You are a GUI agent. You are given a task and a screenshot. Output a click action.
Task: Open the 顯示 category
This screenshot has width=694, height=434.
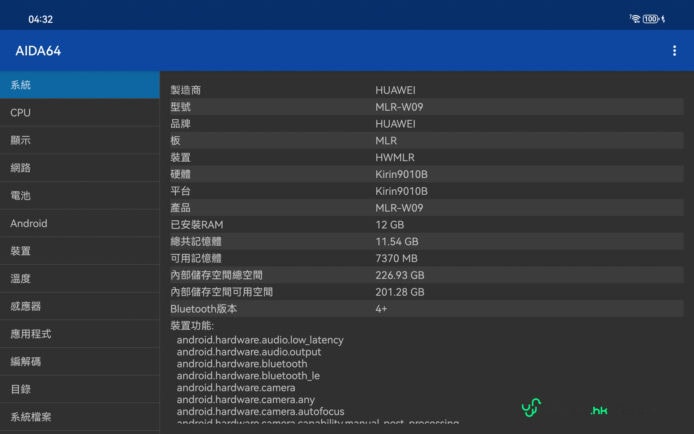(80, 140)
